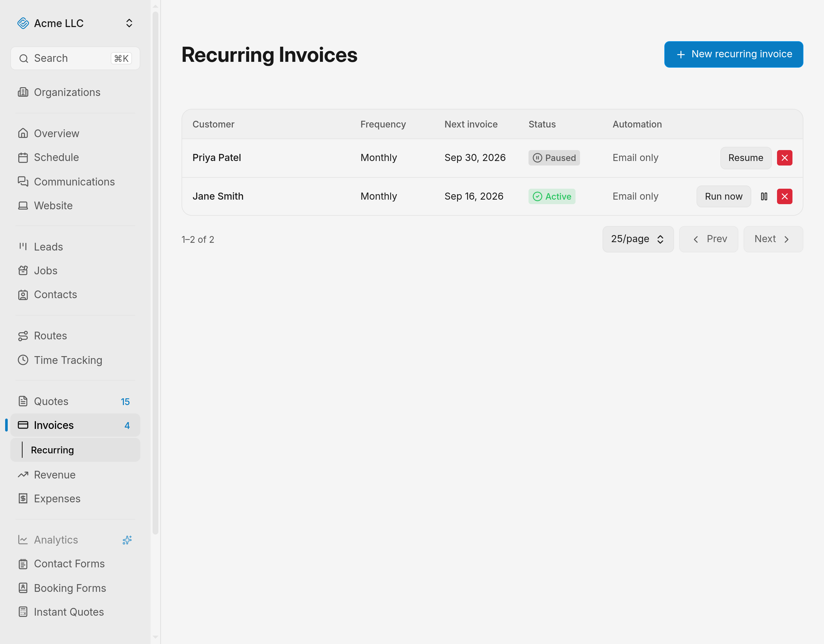Open Quotes with 15 badge
This screenshot has width=824, height=644.
(75, 401)
